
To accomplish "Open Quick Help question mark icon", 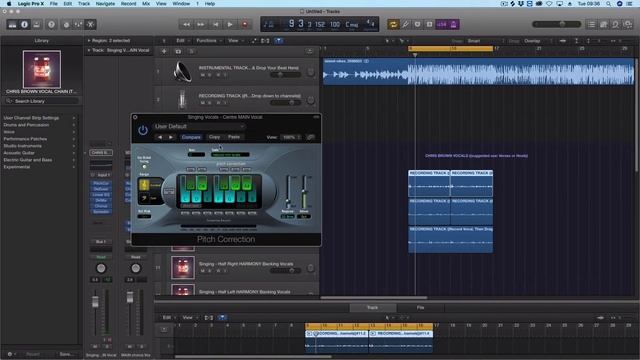I will click(x=51, y=24).
